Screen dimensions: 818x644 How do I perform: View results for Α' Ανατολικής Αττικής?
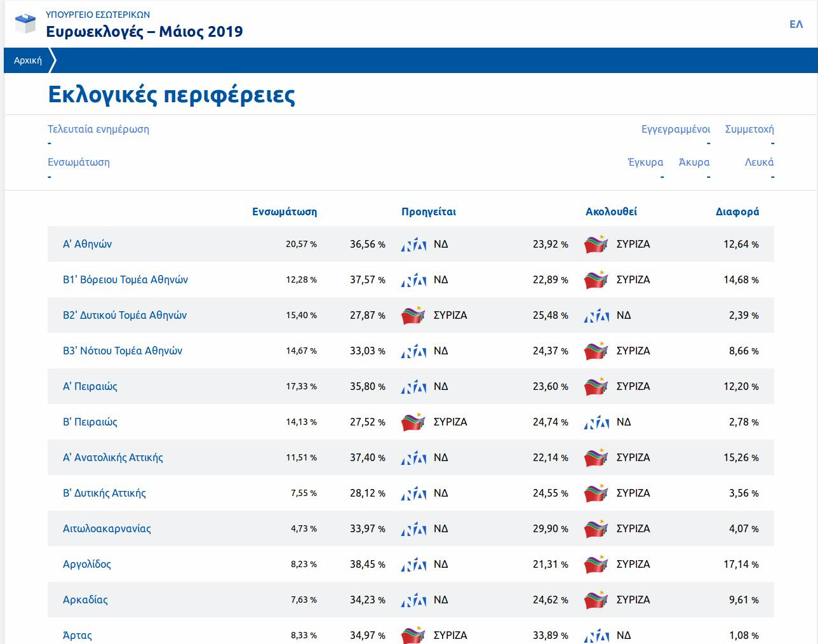click(113, 457)
